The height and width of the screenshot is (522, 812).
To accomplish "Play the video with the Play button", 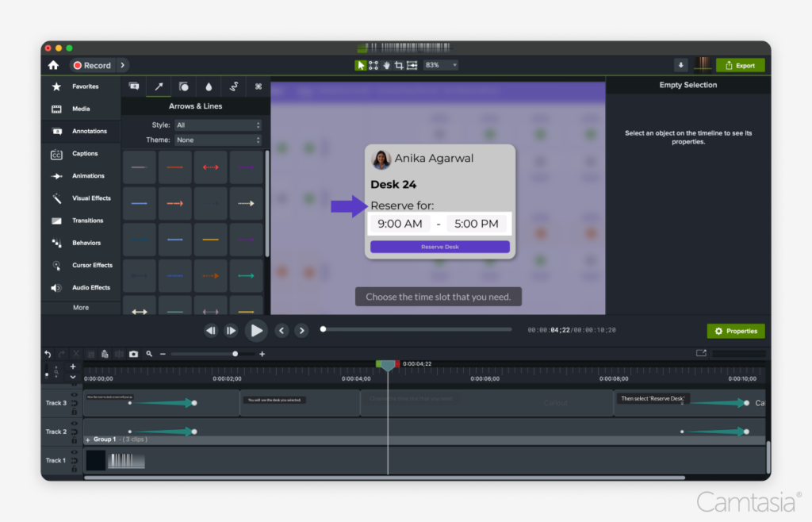I will (x=256, y=330).
